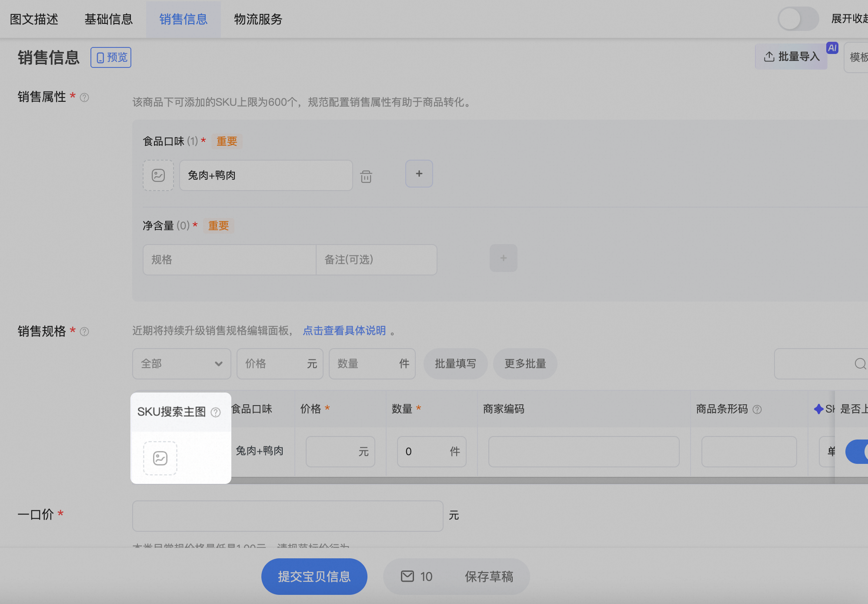This screenshot has height=604, width=868.
Task: Expand the 全部 filter dropdown
Action: [x=182, y=364]
